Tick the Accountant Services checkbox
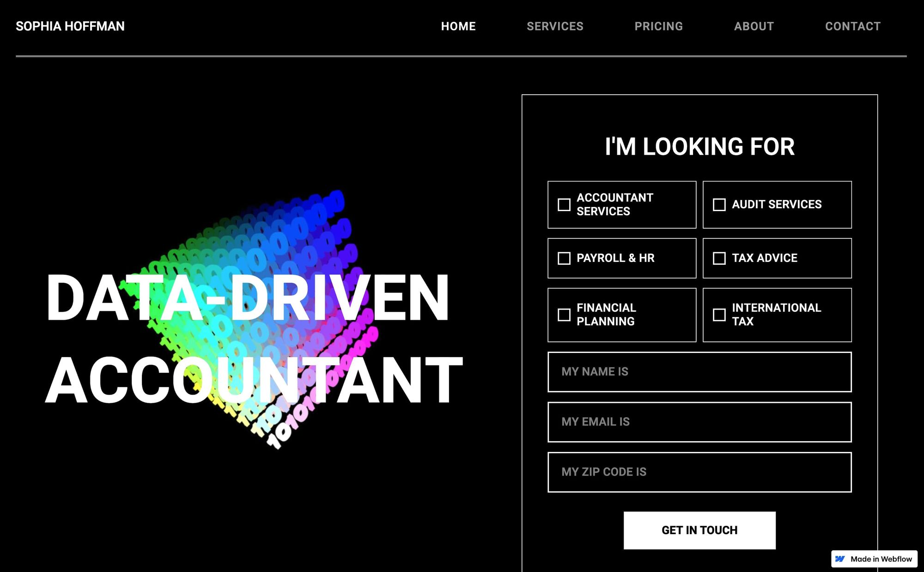 [564, 205]
